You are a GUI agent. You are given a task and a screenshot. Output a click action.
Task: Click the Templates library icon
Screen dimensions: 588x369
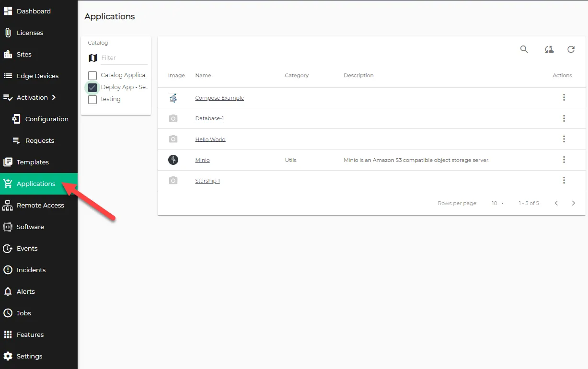8,162
